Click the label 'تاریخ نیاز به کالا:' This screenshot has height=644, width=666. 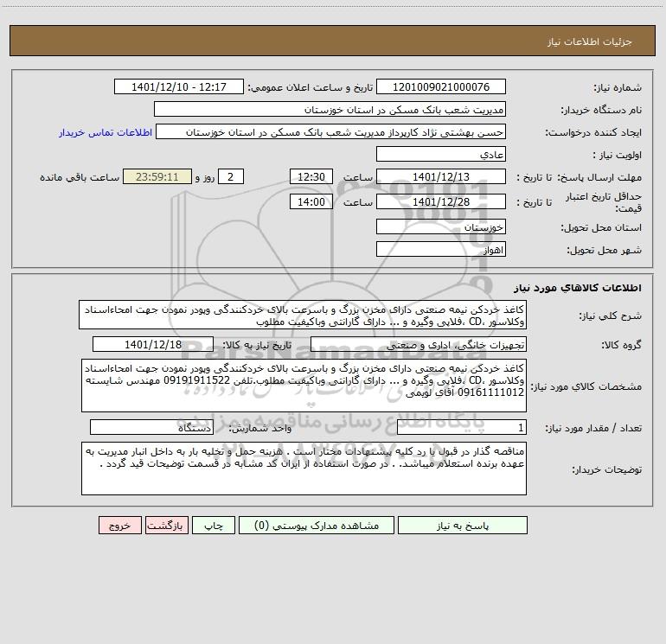click(x=258, y=345)
